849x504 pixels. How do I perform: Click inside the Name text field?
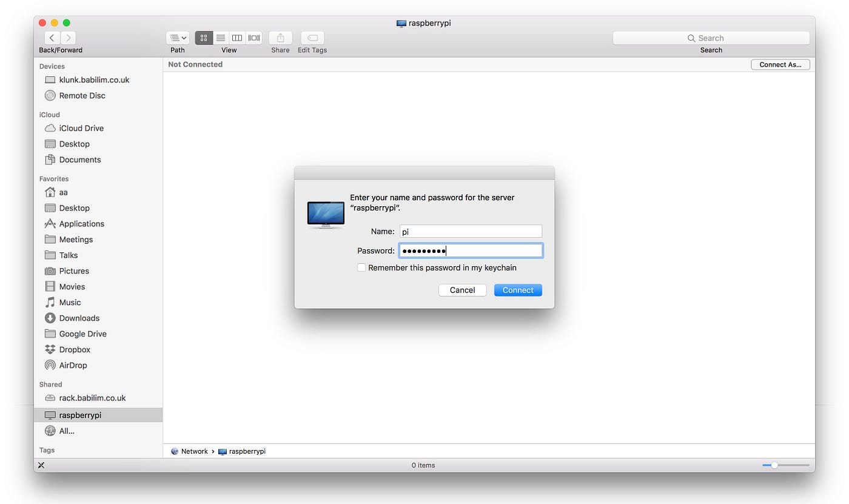[x=471, y=231]
